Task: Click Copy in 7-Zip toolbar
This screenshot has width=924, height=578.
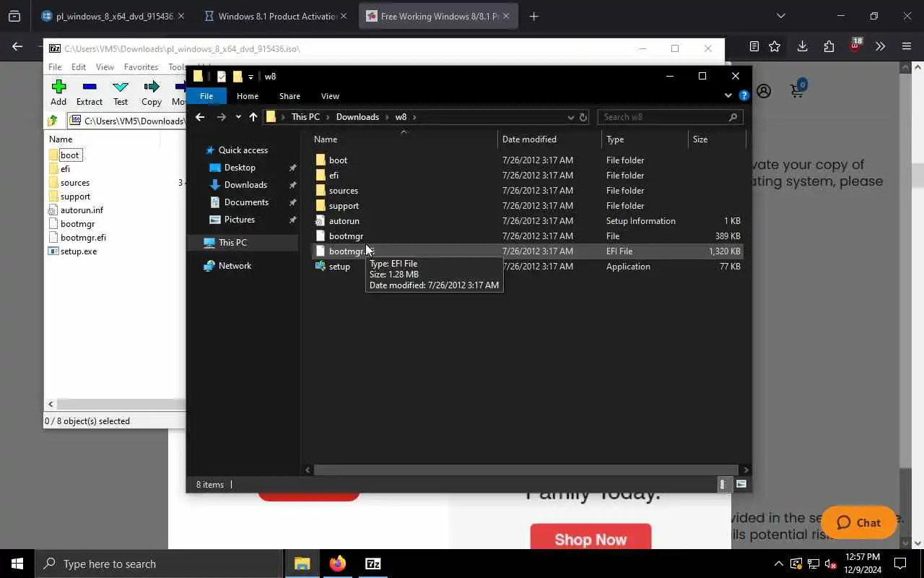Action: point(152,93)
